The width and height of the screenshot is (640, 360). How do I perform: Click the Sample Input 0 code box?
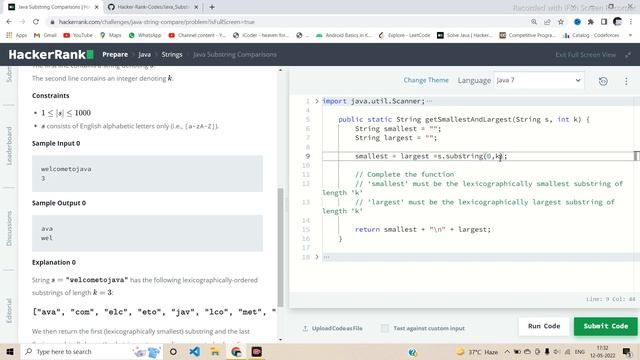pos(147,173)
